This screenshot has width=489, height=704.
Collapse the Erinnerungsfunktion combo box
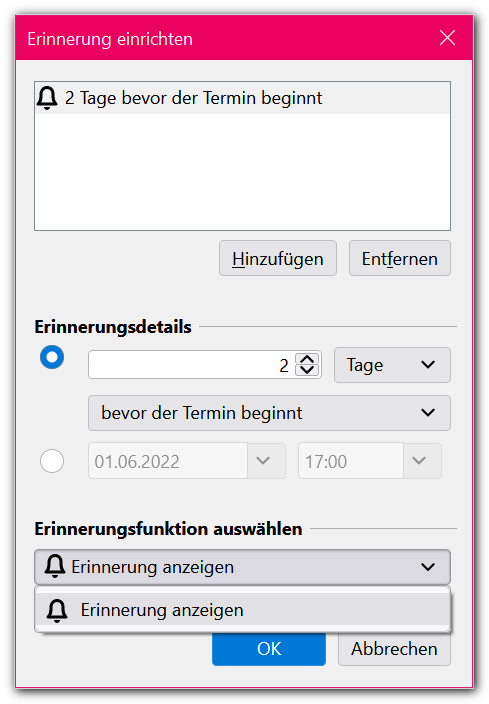point(242,567)
